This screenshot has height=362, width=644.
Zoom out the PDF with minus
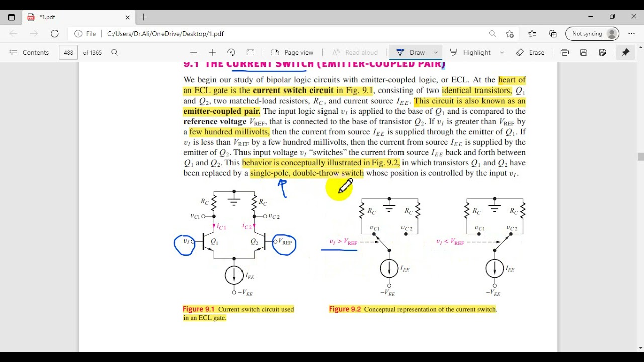click(194, 52)
